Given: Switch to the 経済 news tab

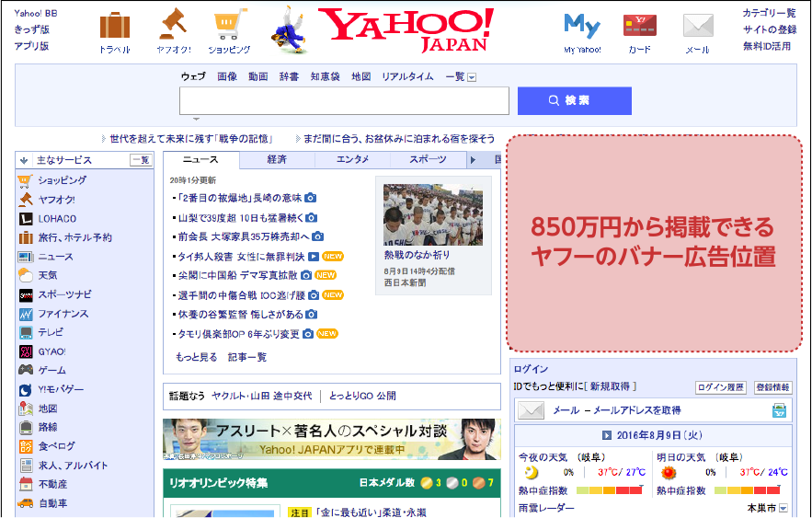Looking at the screenshot, I should 277,159.
